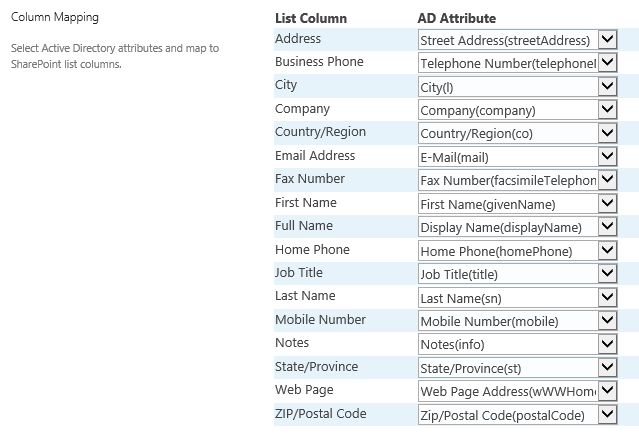Click the AD Attribute column header
This screenshot has height=436, width=639.
(x=457, y=18)
